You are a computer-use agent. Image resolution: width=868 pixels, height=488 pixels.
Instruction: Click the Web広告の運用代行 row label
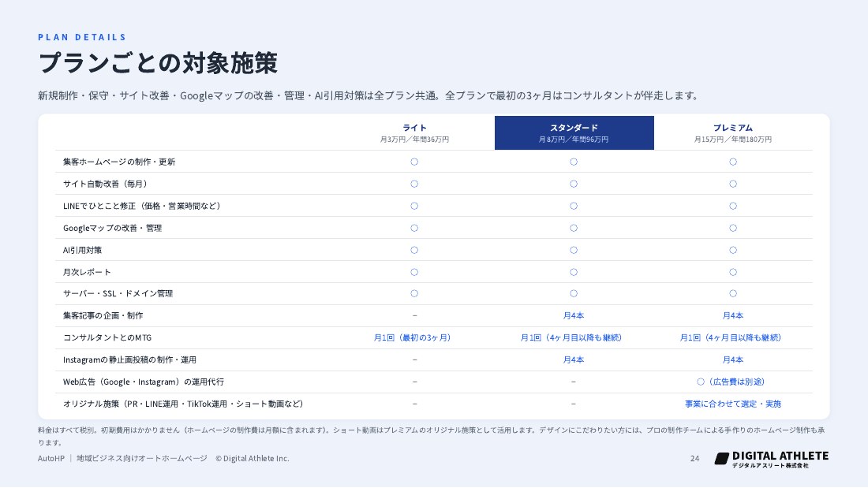click(x=144, y=382)
